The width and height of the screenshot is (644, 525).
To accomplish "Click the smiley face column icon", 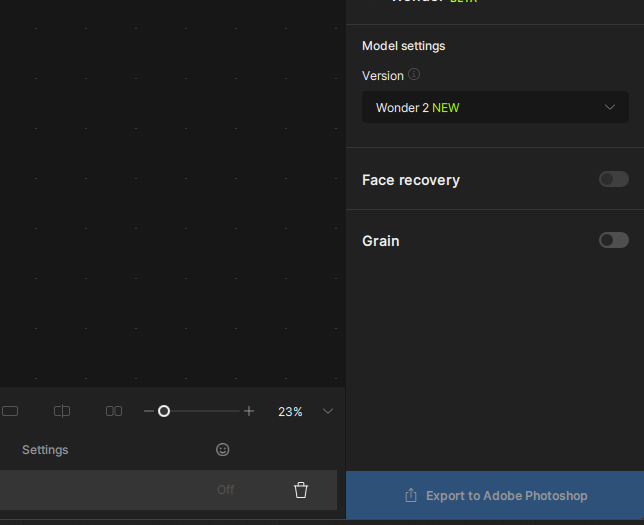I will coord(223,450).
